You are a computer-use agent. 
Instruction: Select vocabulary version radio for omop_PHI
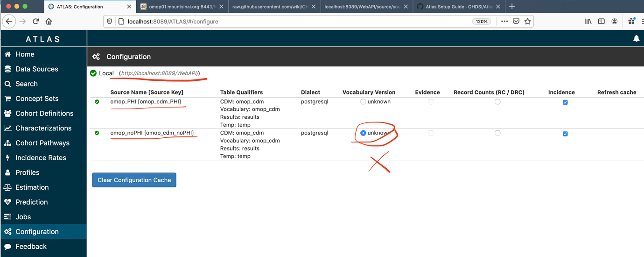tap(363, 101)
